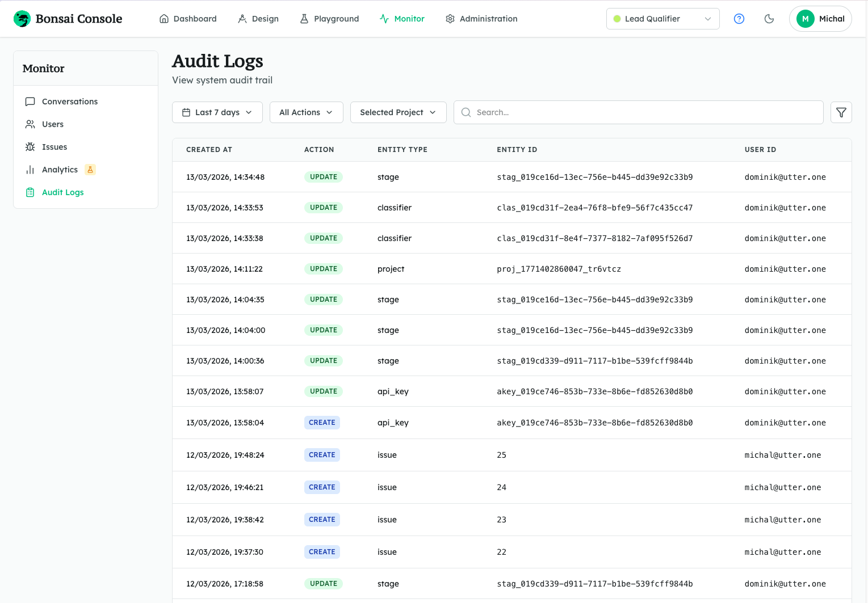Select the Monitor nav item
This screenshot has width=868, height=603.
pos(402,19)
